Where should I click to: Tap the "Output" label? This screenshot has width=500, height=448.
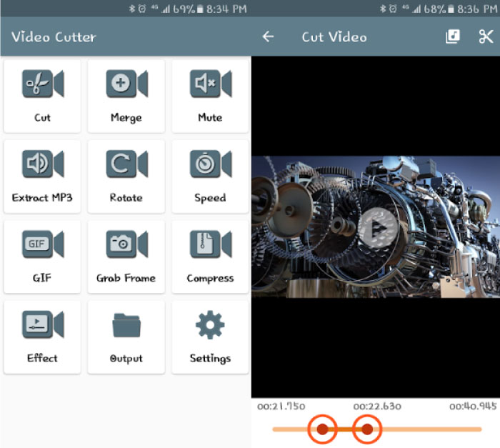(x=126, y=359)
